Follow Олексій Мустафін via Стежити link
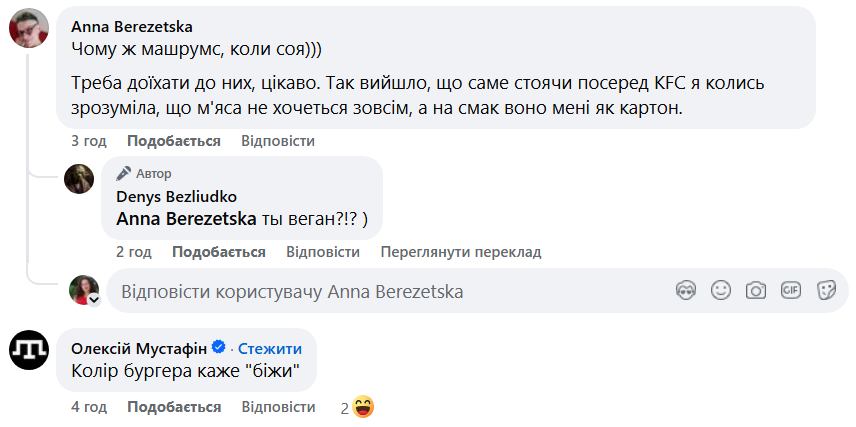The height and width of the screenshot is (427, 856). 269,349
